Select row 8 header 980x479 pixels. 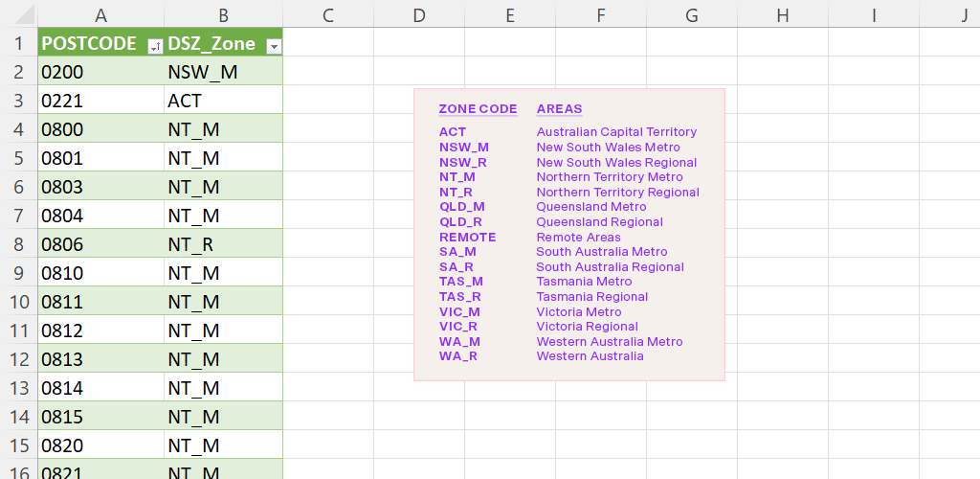(19, 244)
